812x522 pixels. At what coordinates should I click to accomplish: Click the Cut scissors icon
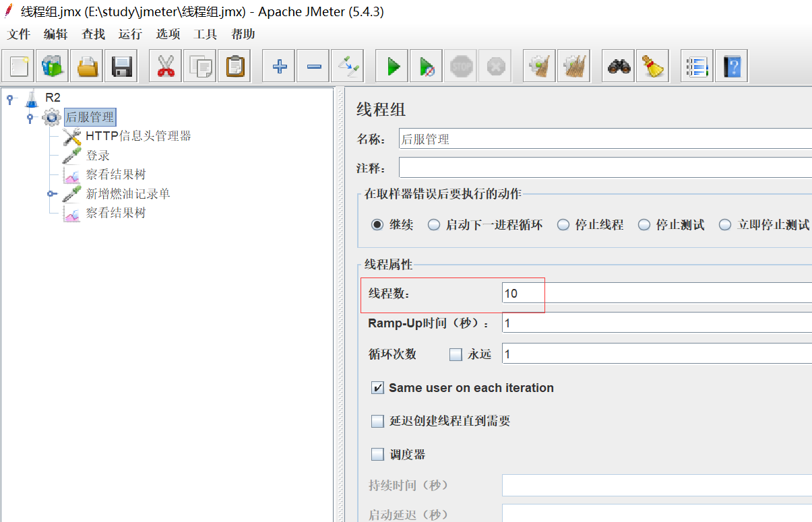click(166, 66)
